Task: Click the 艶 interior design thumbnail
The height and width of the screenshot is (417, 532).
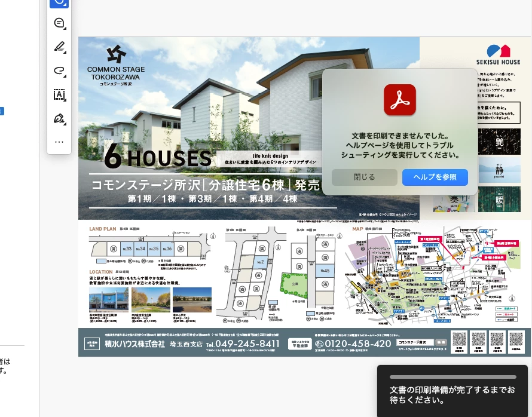Action: 499,142
